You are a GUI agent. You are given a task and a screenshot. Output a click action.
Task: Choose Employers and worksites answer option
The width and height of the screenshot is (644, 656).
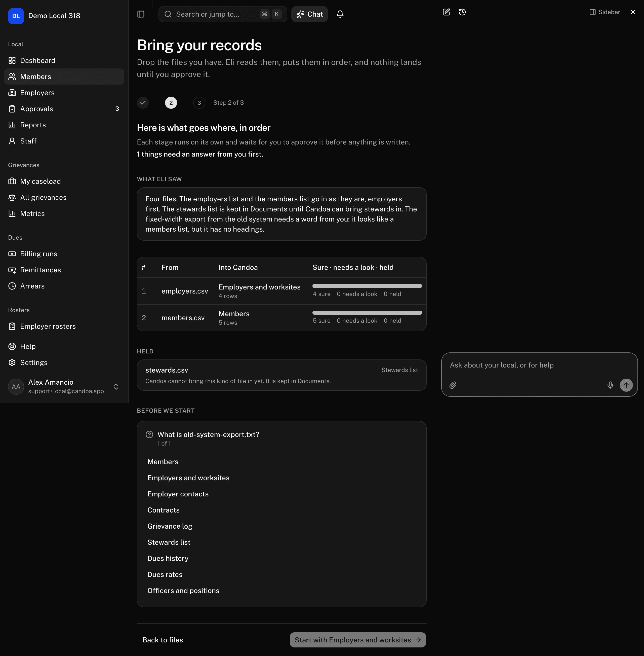coord(281,478)
